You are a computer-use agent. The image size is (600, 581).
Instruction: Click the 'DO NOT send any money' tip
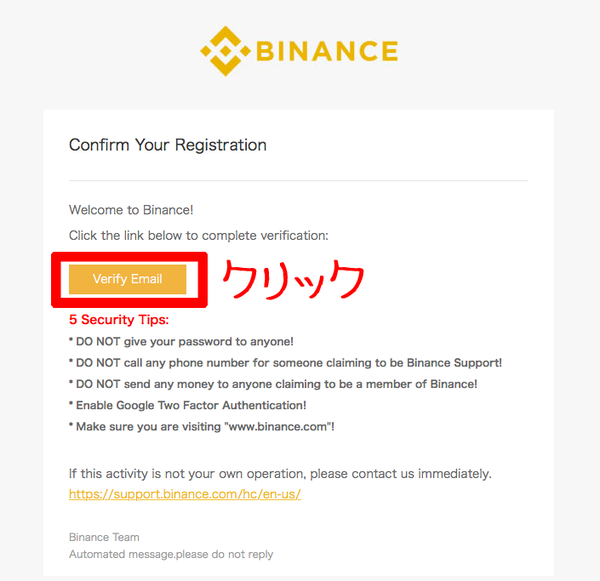tap(273, 384)
